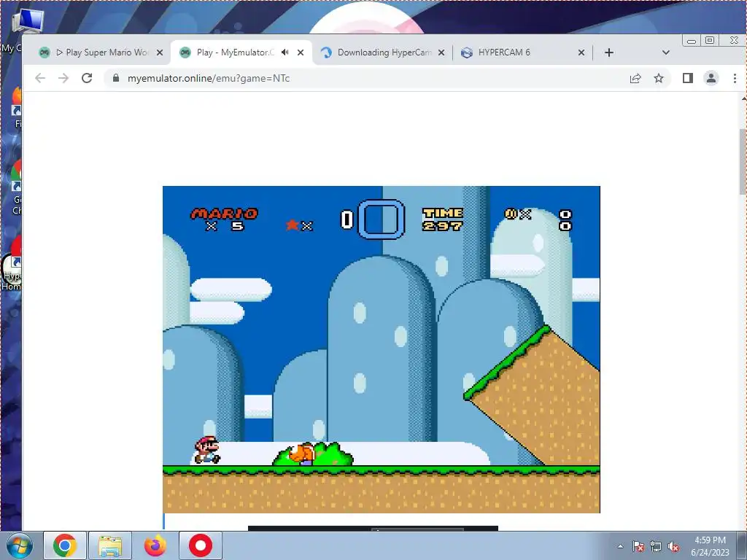Screen dimensions: 747x560
Task: Open the Windows Start menu
Action: point(19,545)
